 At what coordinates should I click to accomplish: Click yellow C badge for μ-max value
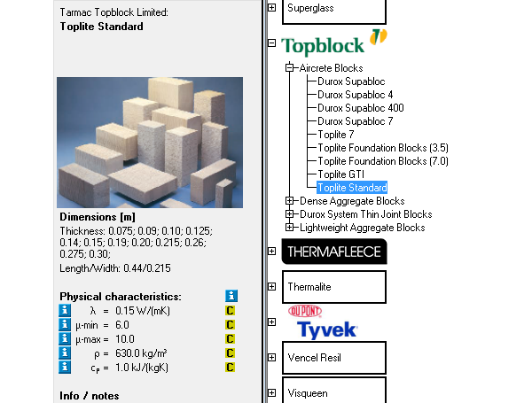[230, 339]
